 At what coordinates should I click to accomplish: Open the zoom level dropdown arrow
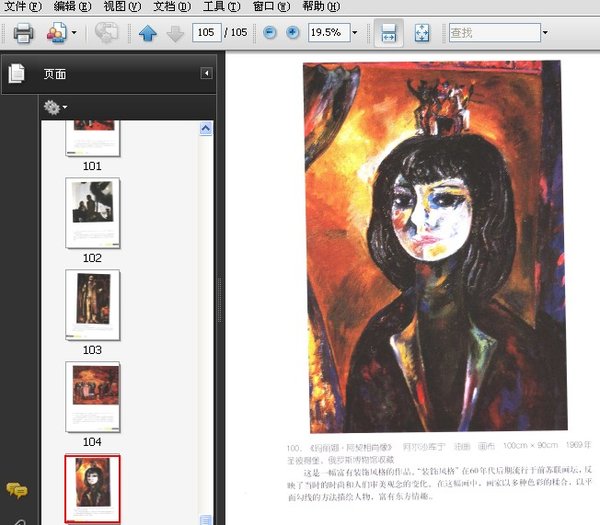[355, 33]
